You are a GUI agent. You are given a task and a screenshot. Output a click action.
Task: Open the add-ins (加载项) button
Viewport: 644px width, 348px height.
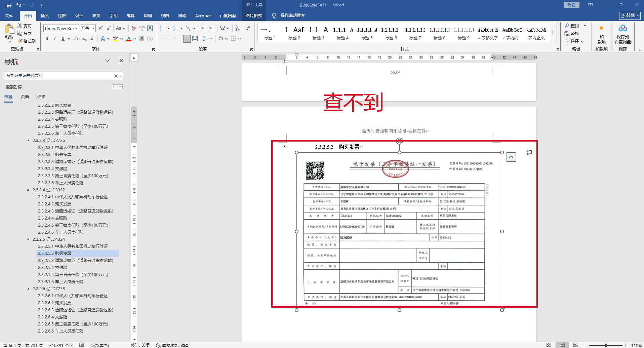(x=601, y=34)
